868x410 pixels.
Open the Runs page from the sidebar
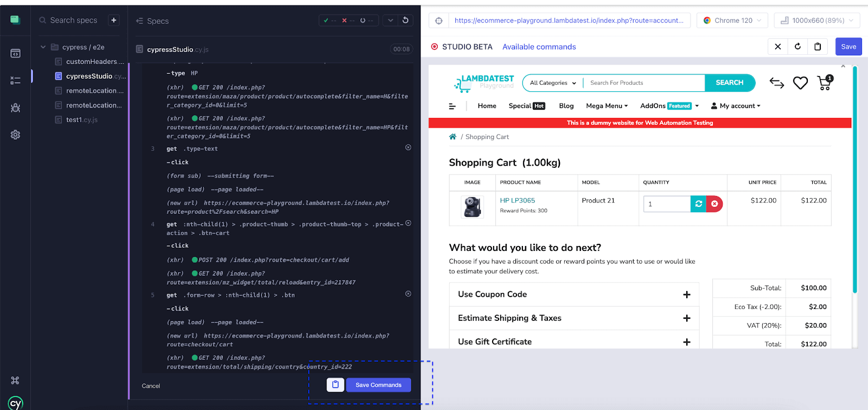[x=15, y=80]
